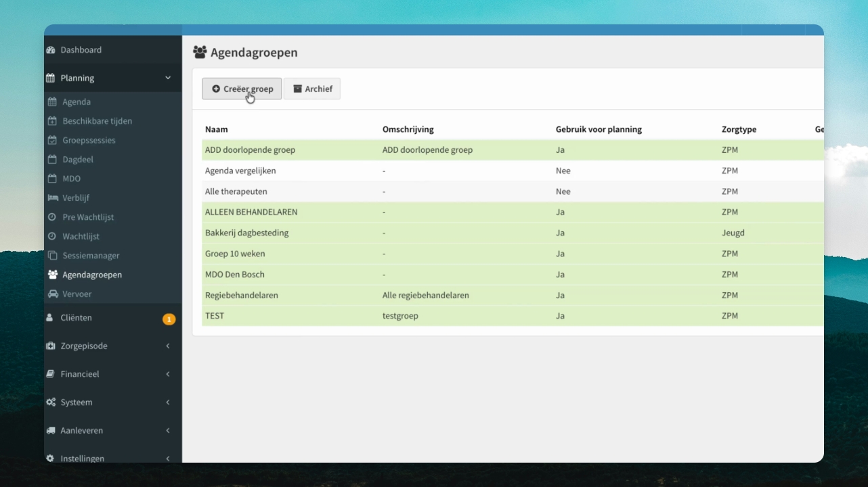The width and height of the screenshot is (868, 487).
Task: Click the Cliënten person icon
Action: pos(49,318)
